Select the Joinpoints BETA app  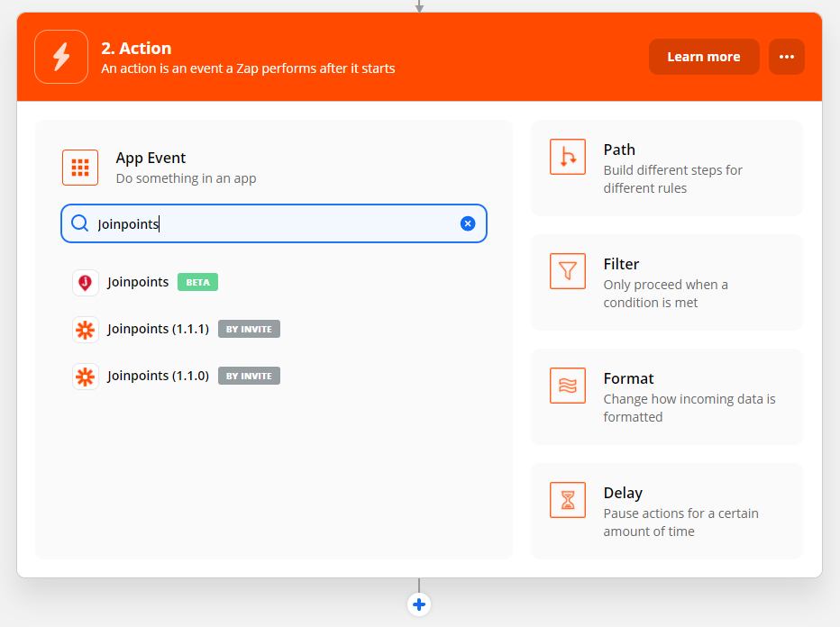tap(145, 282)
